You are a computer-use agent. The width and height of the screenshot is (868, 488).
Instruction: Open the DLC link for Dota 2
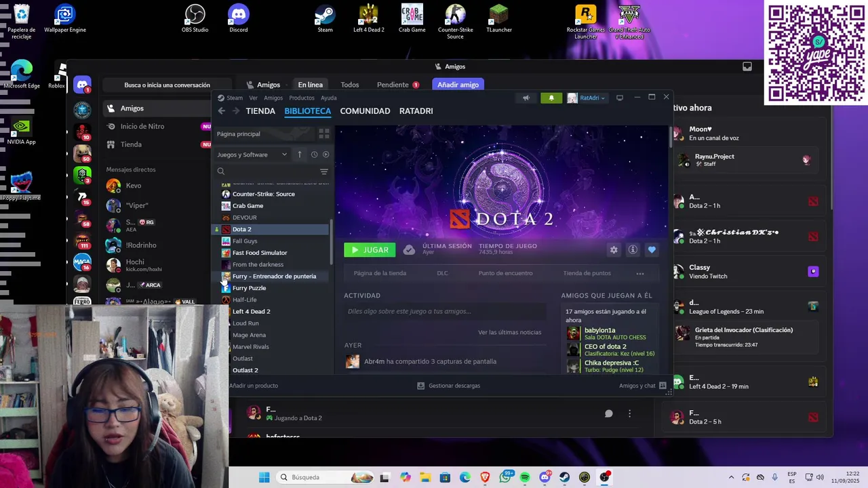[x=442, y=273]
